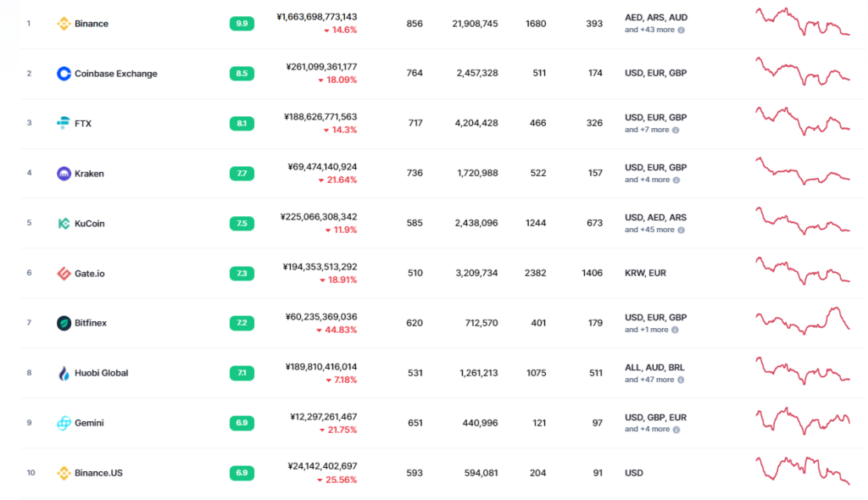Expand Gemini's 'and +4 more' fiat list
The width and height of the screenshot is (868, 500).
coord(647,430)
